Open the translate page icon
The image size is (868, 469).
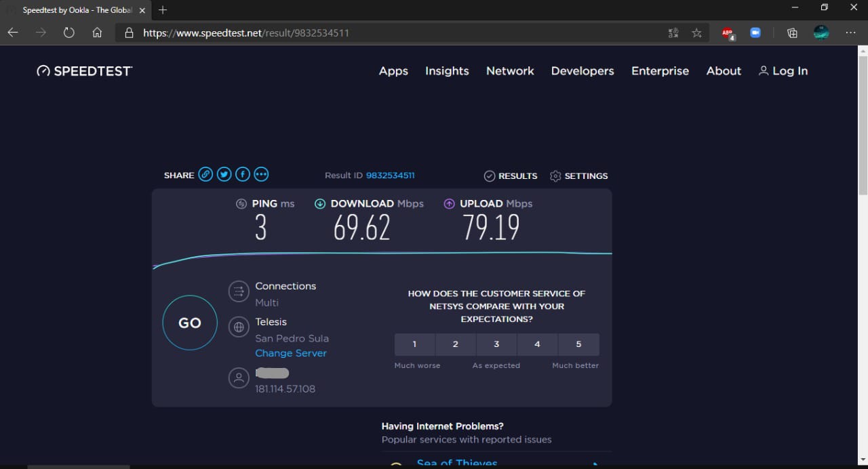[673, 33]
